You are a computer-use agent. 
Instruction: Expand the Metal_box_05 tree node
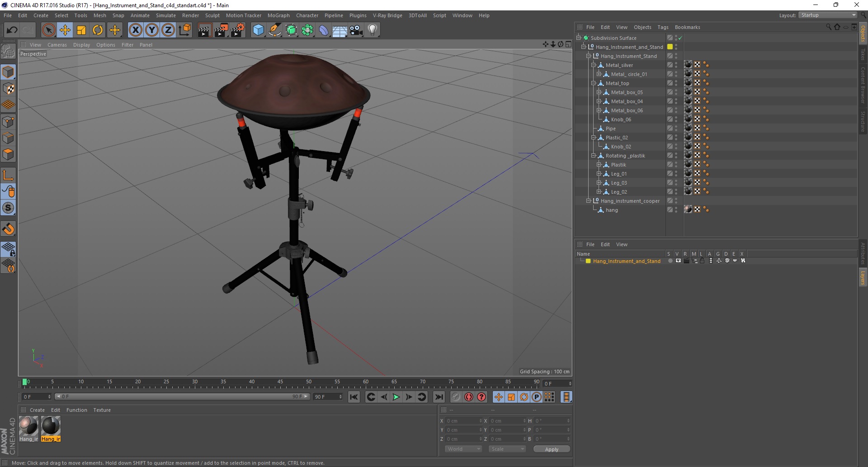click(x=599, y=92)
